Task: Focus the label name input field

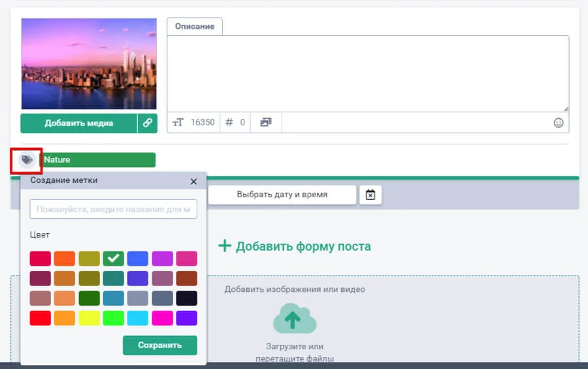Action: click(x=113, y=209)
